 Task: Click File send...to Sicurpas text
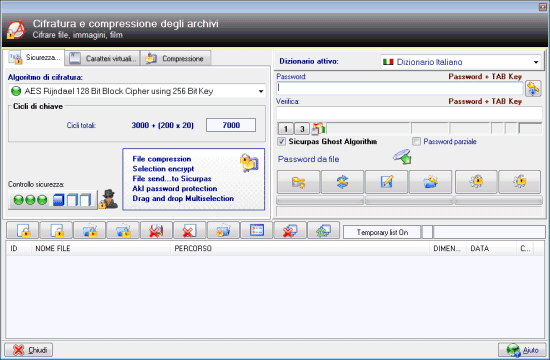tap(172, 179)
